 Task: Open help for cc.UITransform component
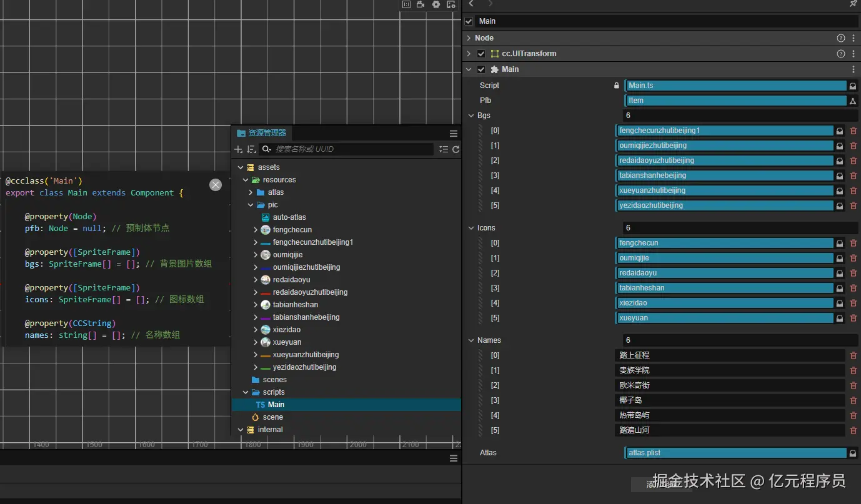841,54
